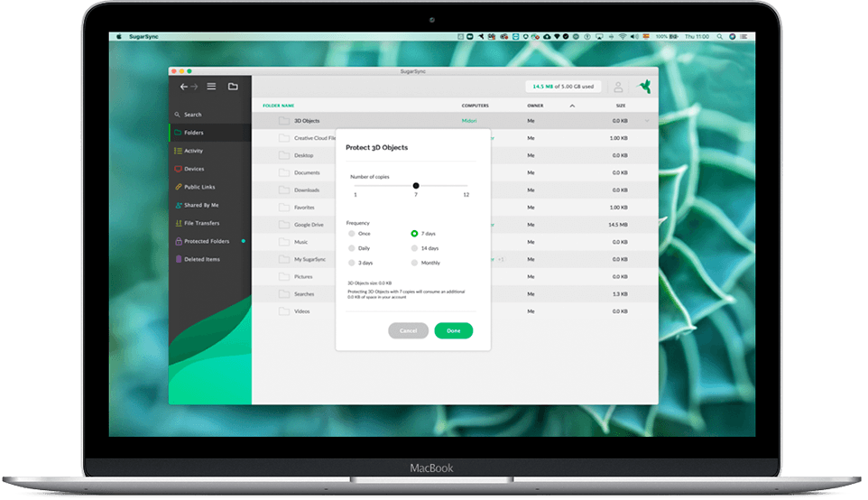Open the user account profile icon
The width and height of the screenshot is (868, 500).
click(x=618, y=87)
